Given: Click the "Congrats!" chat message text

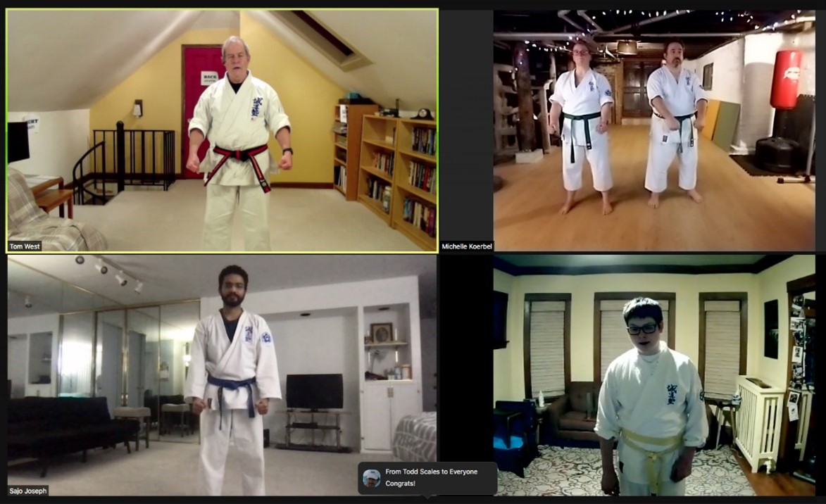Looking at the screenshot, I should (400, 484).
